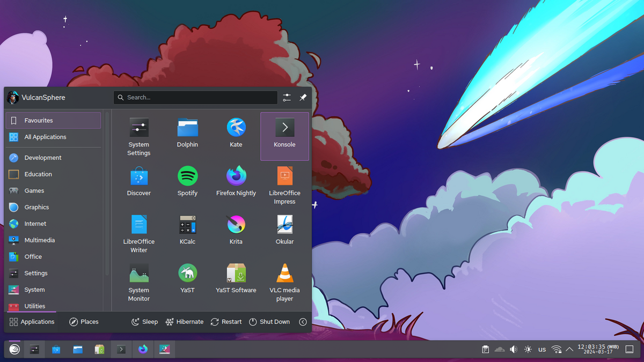Click the Show Desktop button in the tray
The image size is (644, 362).
(630, 350)
